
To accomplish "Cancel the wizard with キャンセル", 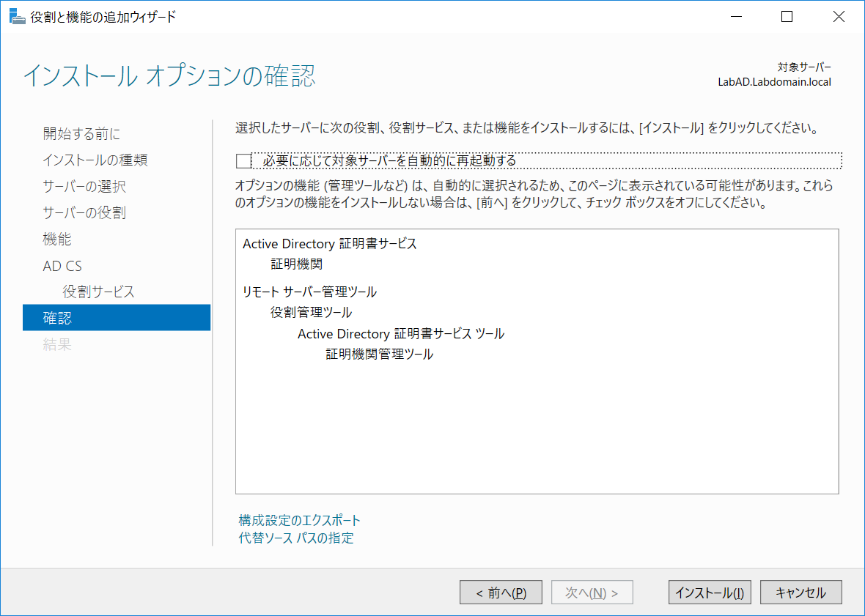I will pyautogui.click(x=800, y=592).
